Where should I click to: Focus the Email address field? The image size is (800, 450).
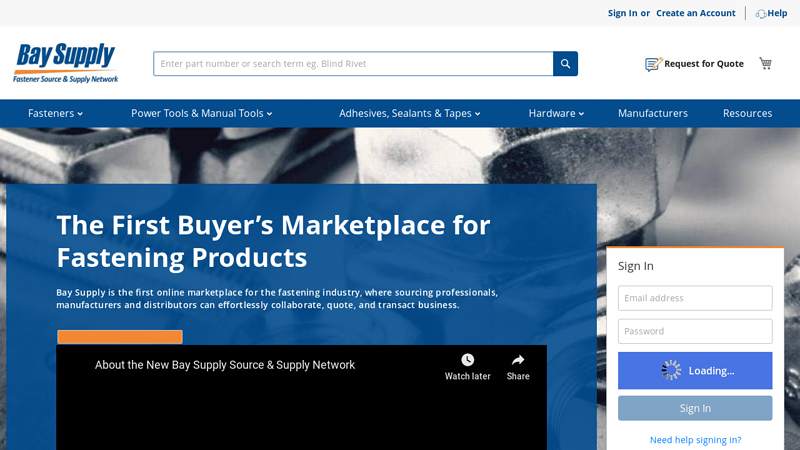point(695,298)
